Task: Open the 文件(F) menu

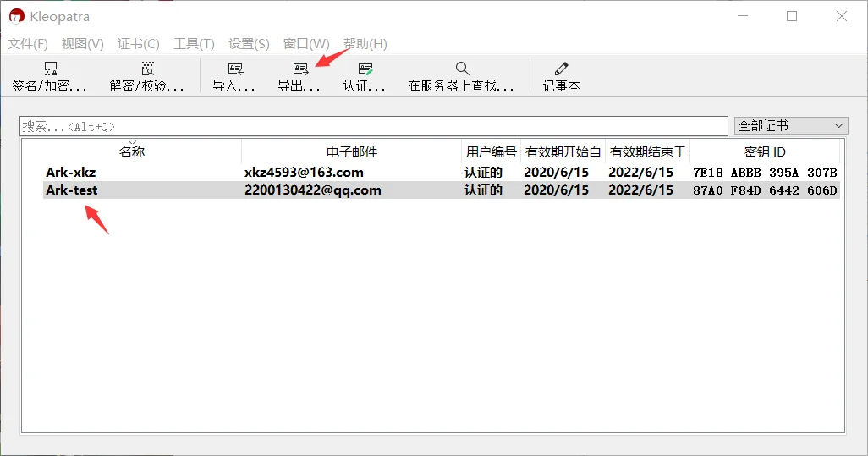Action: click(28, 44)
